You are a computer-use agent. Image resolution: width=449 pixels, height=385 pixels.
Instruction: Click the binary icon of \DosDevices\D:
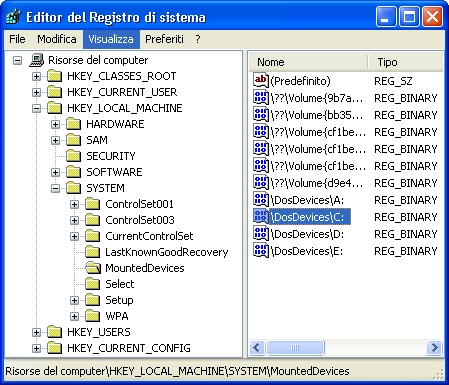261,234
